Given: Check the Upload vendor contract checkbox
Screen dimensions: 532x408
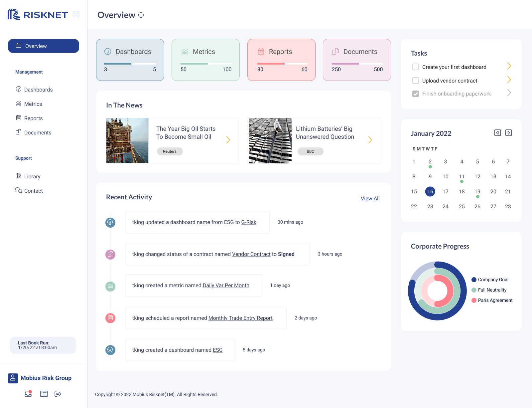Looking at the screenshot, I should tap(416, 80).
